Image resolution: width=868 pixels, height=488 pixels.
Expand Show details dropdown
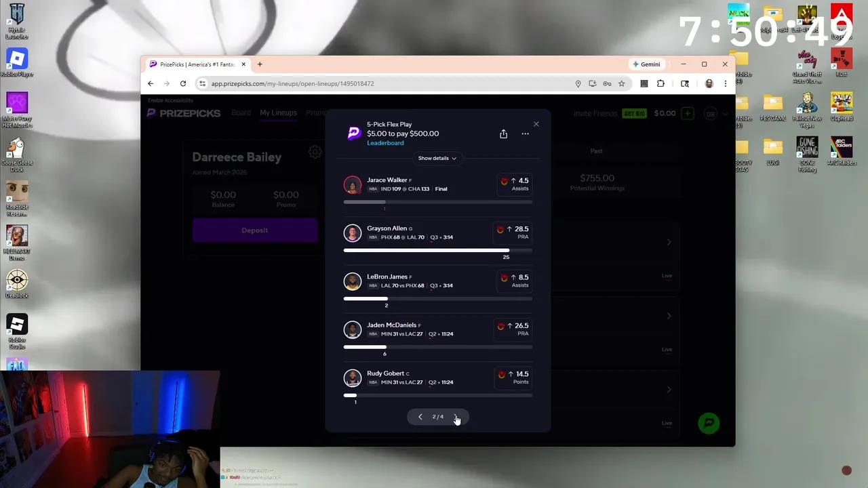tap(437, 158)
